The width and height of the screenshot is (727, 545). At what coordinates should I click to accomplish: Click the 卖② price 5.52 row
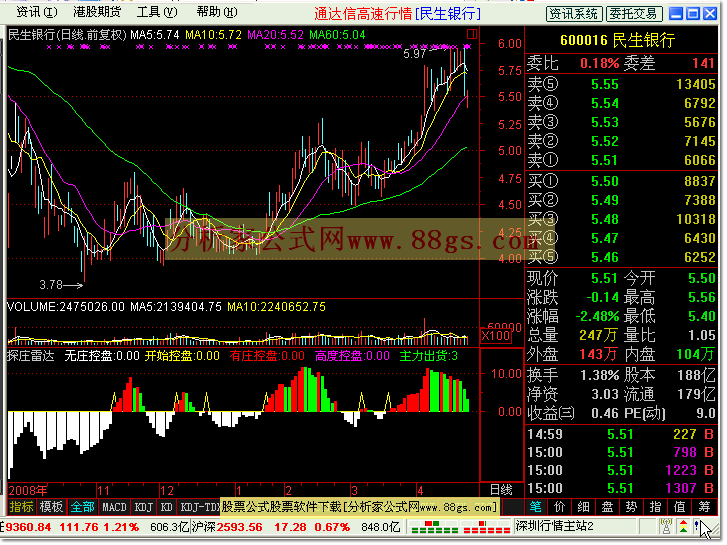pyautogui.click(x=621, y=141)
